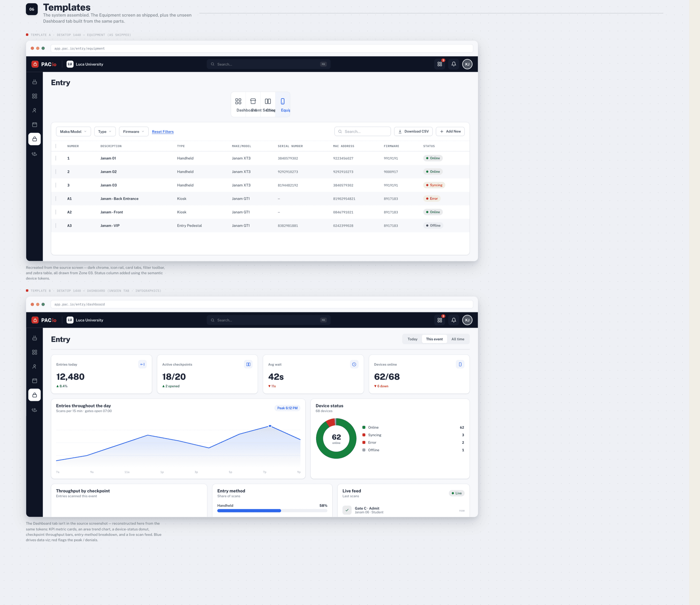Click columns icon on Active checkpoints card
This screenshot has height=605, width=700.
tap(248, 364)
